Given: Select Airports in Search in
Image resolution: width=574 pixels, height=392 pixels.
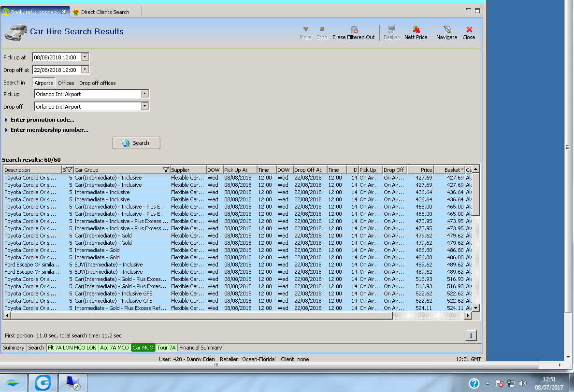Looking at the screenshot, I should pyautogui.click(x=43, y=83).
